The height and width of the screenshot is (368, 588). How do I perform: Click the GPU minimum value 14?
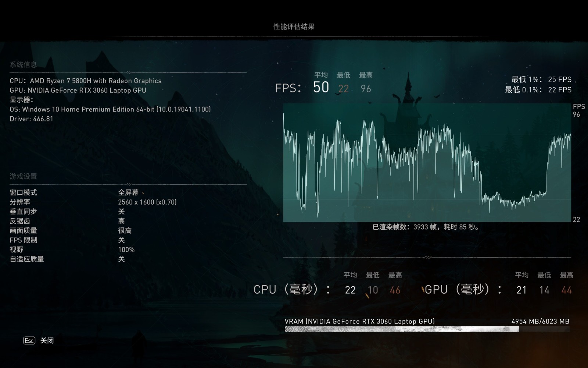pos(544,290)
